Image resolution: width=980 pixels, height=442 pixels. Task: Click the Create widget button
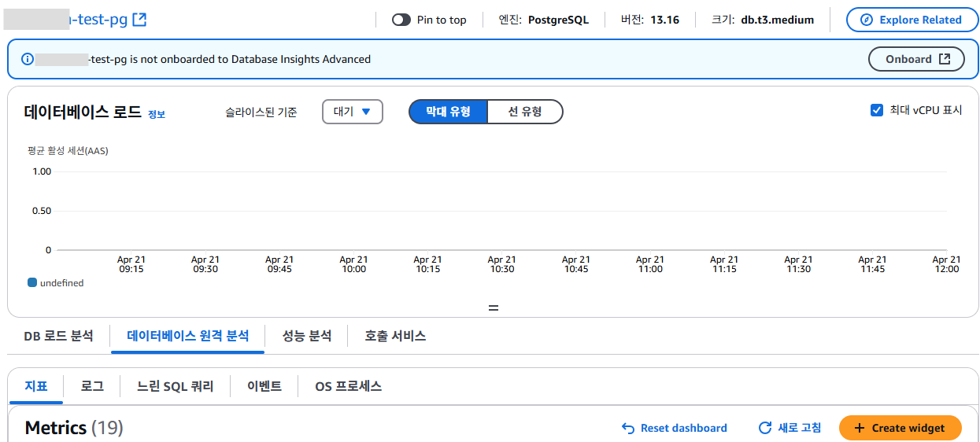(x=900, y=428)
